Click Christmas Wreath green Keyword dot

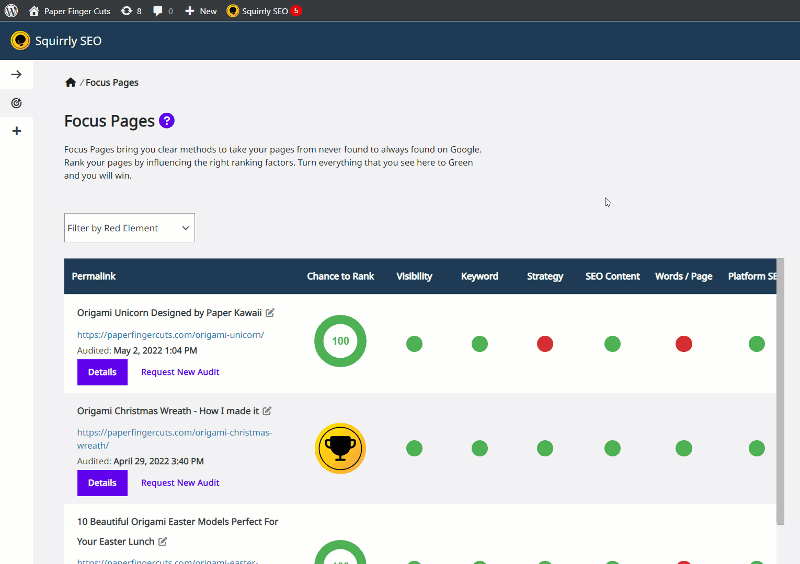480,448
